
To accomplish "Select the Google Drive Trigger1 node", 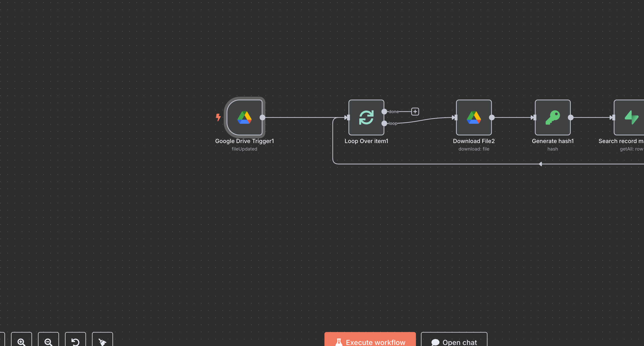I will click(x=244, y=117).
